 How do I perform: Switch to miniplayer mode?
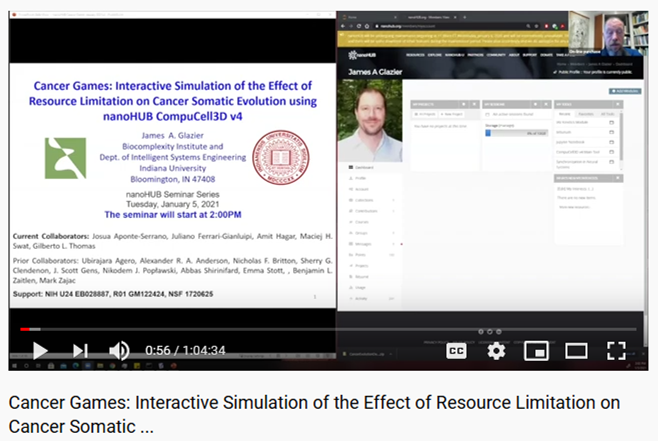click(536, 350)
